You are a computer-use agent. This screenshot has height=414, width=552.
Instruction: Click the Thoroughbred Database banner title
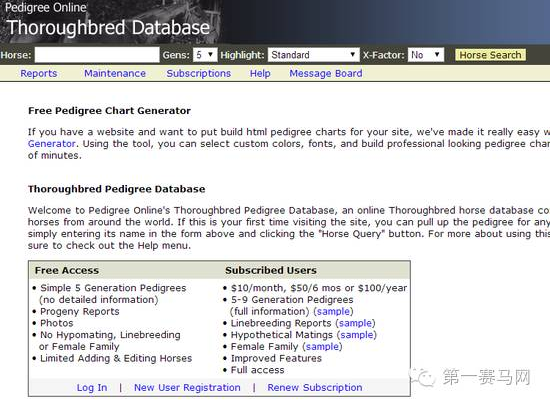[108, 28]
